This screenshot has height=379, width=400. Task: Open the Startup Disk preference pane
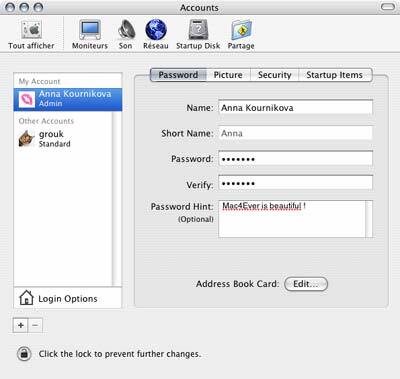pyautogui.click(x=198, y=34)
